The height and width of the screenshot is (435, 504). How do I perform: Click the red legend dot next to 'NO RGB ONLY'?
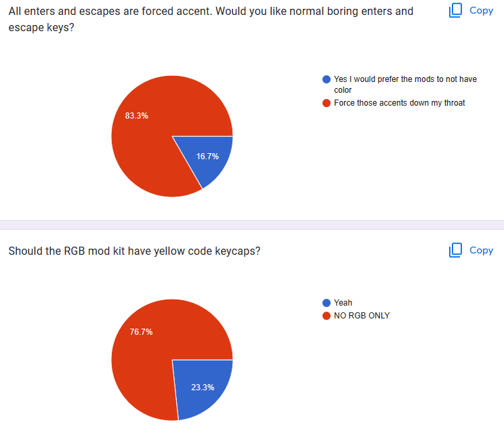327,315
